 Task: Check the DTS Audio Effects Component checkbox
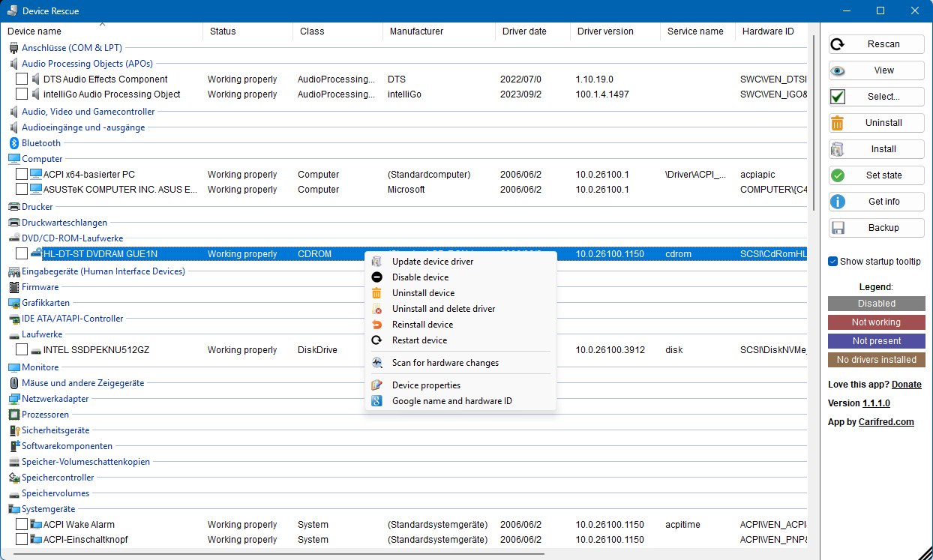[22, 79]
